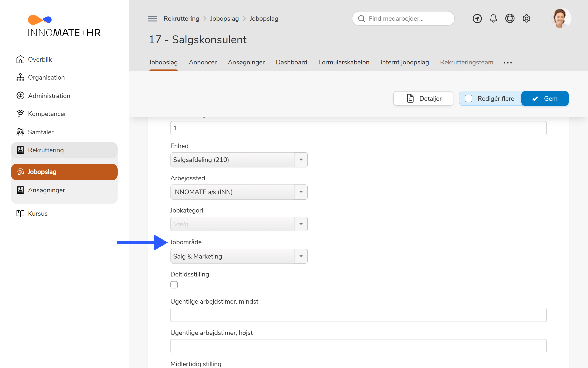Open Overblik in the sidebar
588x368 pixels.
point(40,59)
